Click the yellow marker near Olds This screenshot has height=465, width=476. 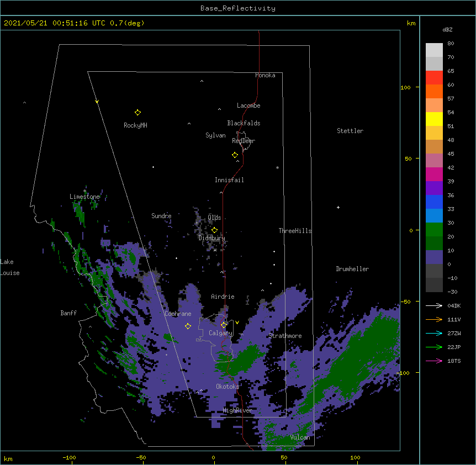pyautogui.click(x=214, y=230)
